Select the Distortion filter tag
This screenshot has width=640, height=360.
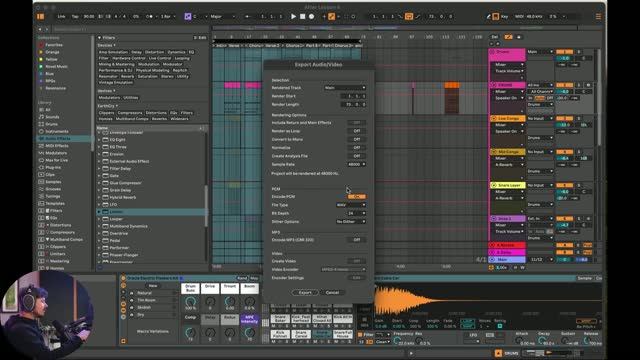point(154,52)
